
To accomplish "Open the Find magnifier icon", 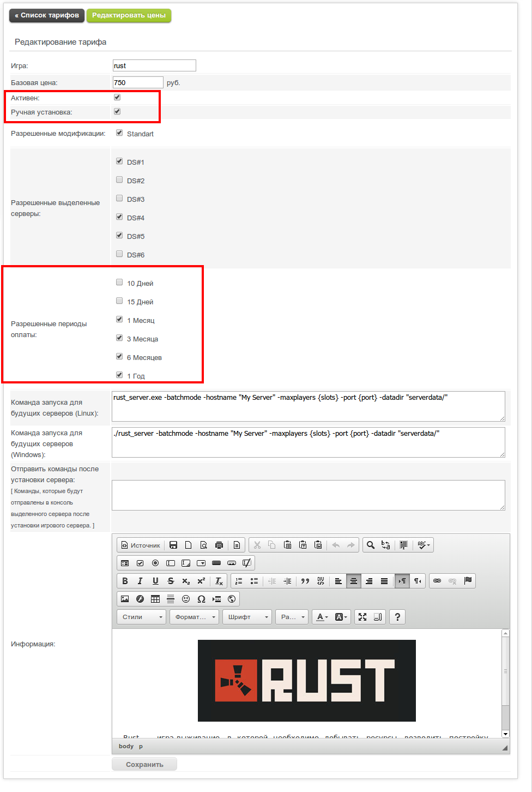I will coord(371,545).
